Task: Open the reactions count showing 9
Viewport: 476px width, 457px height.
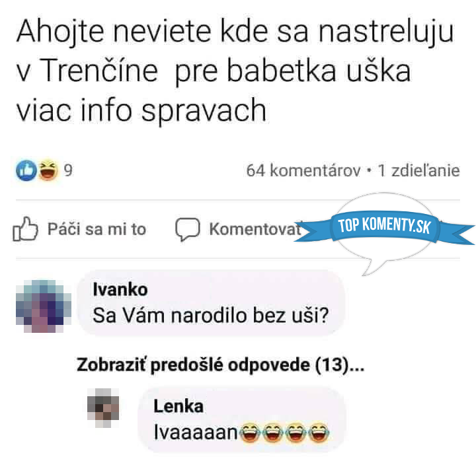Action: 68,170
